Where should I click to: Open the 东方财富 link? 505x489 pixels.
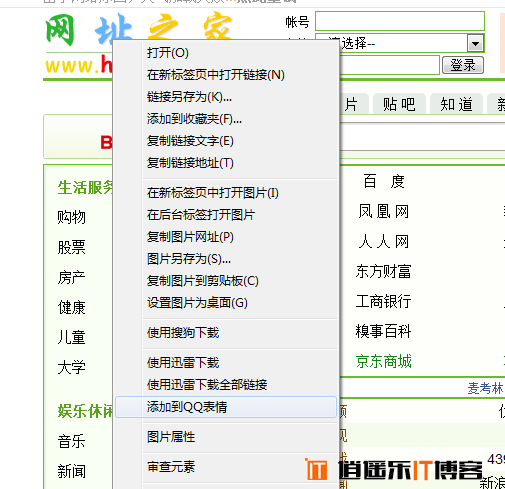pyautogui.click(x=384, y=271)
